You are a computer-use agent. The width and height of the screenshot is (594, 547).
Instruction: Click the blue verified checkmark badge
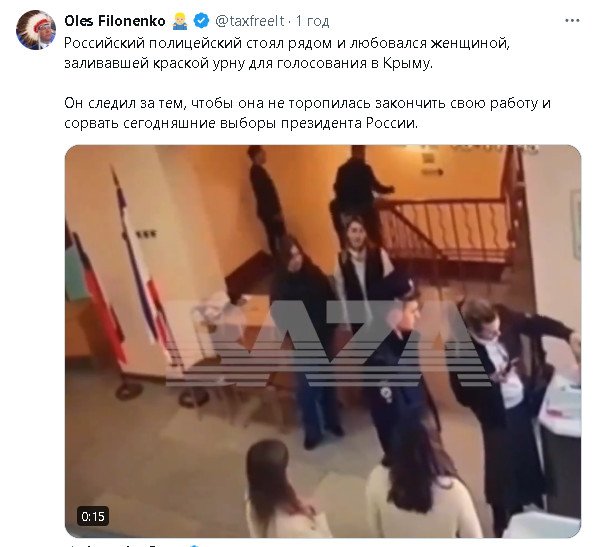pos(201,21)
